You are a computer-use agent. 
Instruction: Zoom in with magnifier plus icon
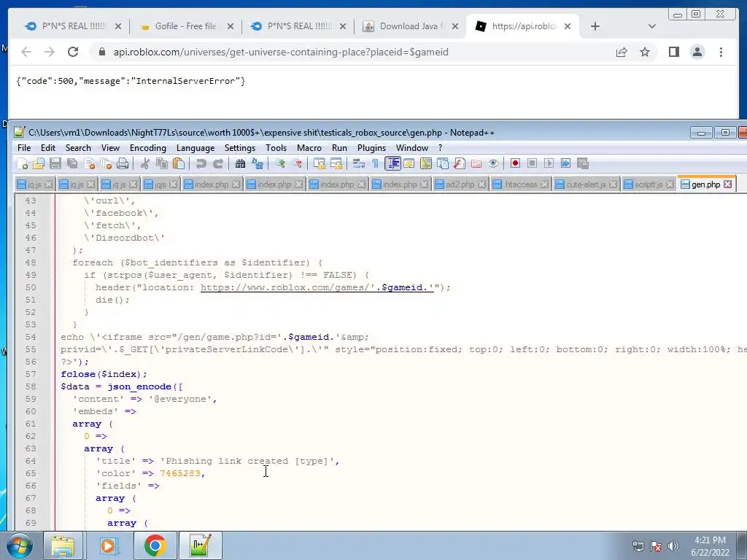point(279,164)
